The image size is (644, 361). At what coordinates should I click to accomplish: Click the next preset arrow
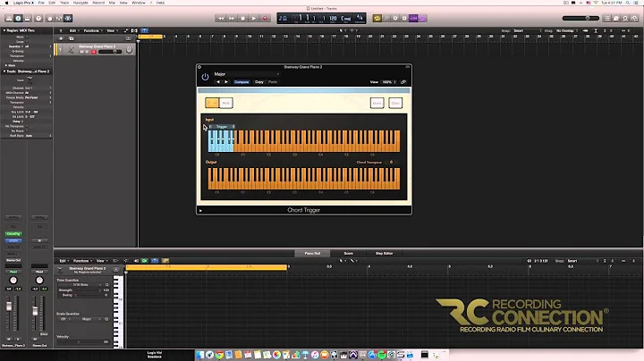point(226,82)
